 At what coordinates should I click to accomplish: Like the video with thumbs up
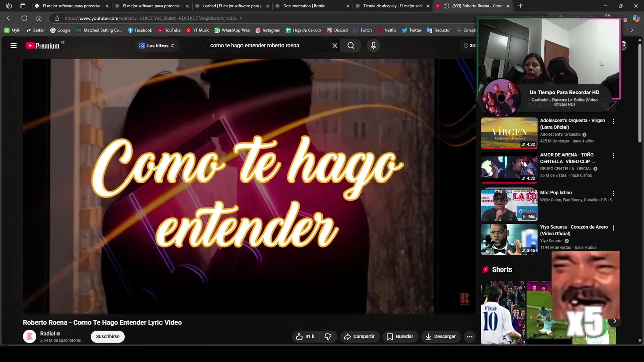305,337
